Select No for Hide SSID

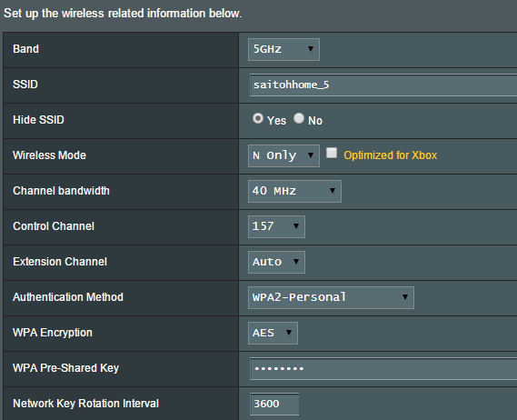(x=299, y=118)
